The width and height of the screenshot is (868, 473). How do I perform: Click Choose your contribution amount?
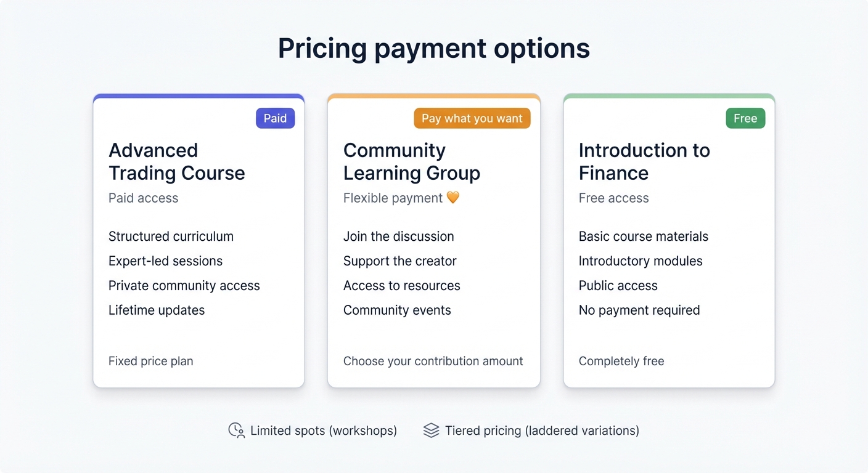pos(433,361)
